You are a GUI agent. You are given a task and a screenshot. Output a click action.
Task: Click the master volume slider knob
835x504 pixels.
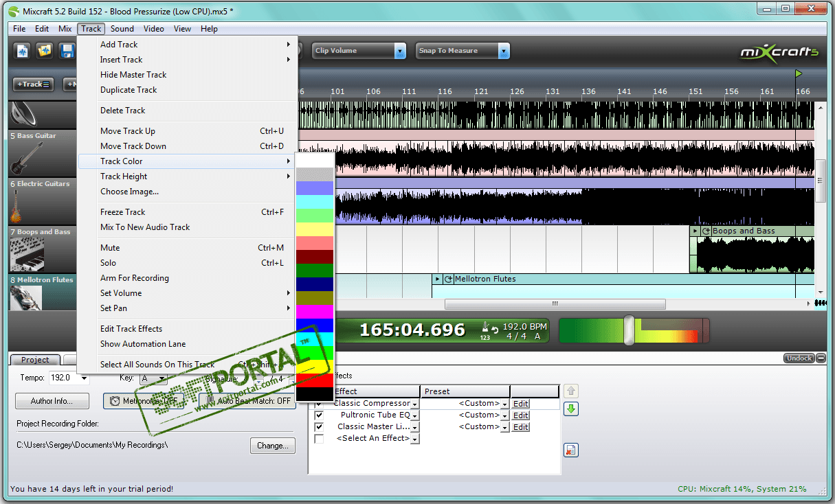(x=629, y=330)
